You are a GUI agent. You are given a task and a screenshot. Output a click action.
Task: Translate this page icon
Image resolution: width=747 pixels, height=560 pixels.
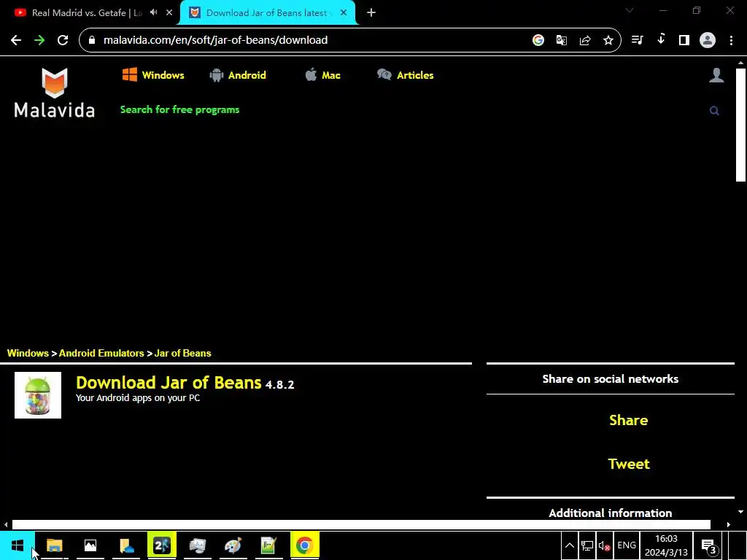point(562,40)
